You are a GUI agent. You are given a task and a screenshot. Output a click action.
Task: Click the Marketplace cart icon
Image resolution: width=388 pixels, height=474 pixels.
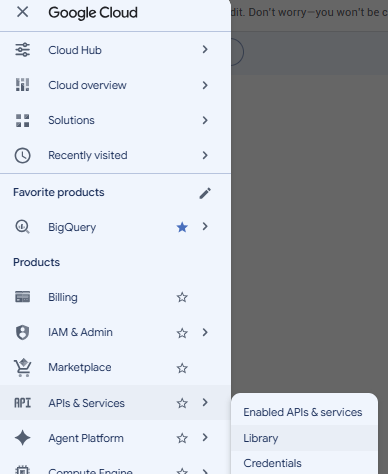(22, 367)
